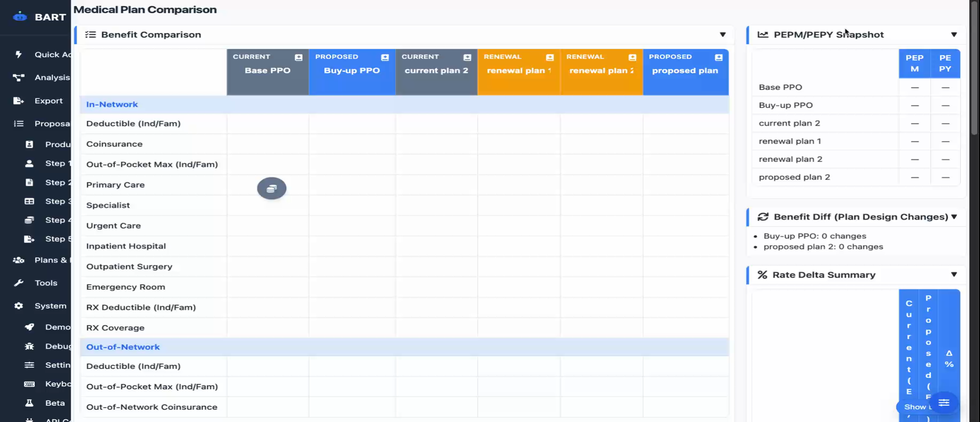Select the CURRENT Base PPO column header
The height and width of the screenshot is (422, 980).
[x=267, y=72]
